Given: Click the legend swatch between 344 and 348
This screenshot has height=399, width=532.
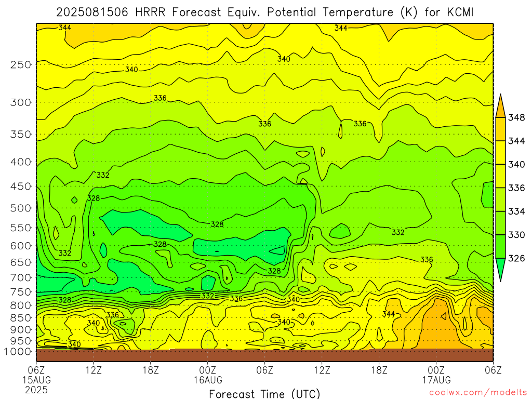Looking at the screenshot, I should 500,129.
